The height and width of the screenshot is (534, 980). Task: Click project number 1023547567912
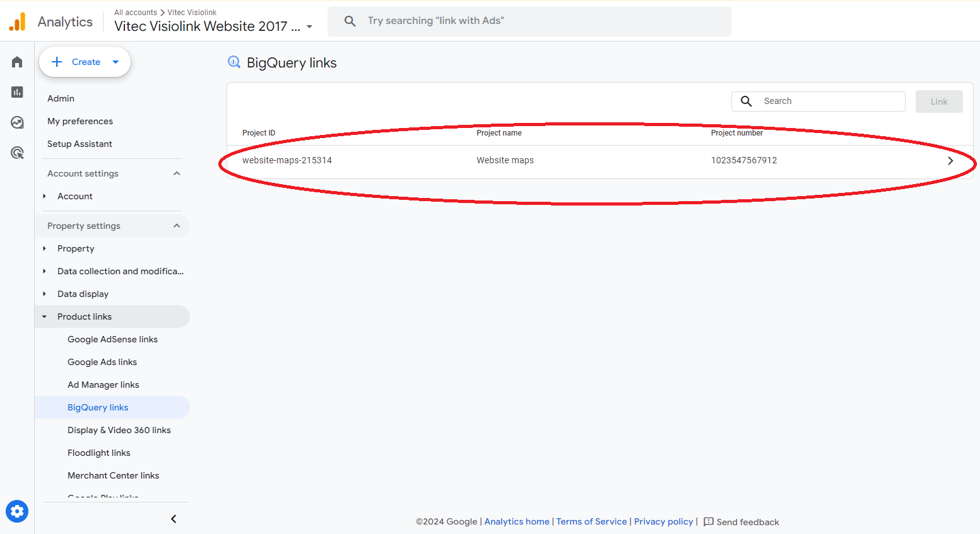[744, 160]
